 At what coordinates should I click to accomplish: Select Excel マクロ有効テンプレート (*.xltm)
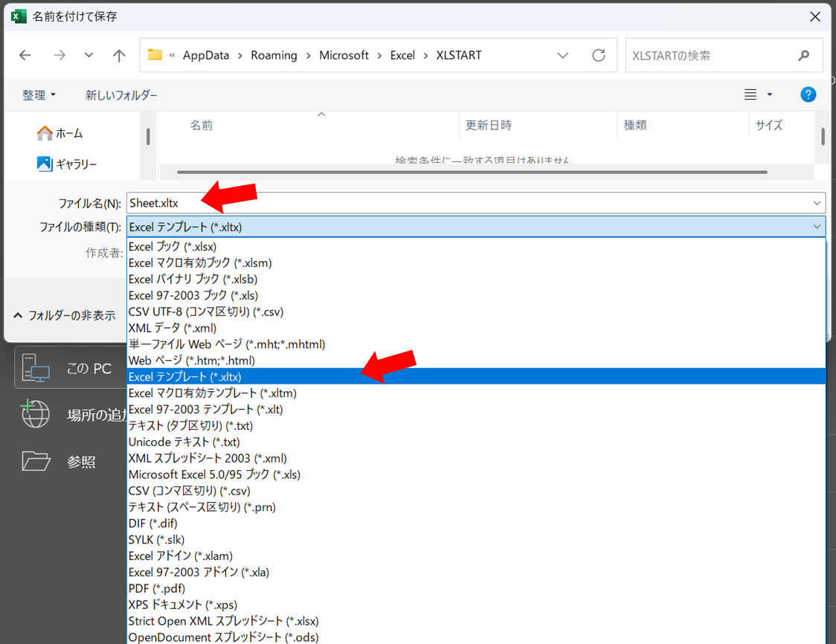(475, 393)
